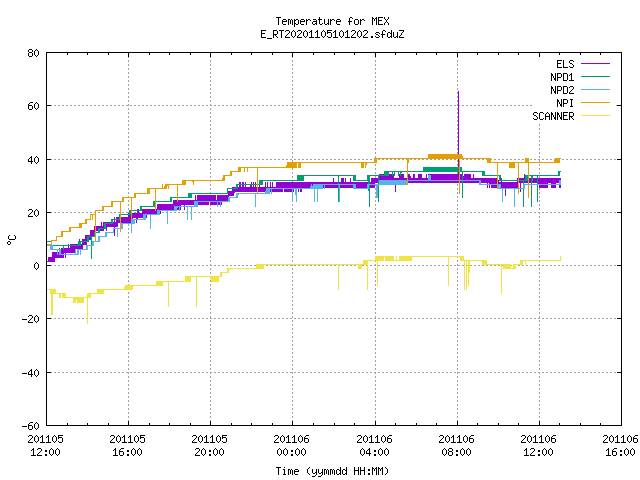The width and height of the screenshot is (640, 480).
Task: Click the y-axis tick value -40
Action: coord(31,373)
